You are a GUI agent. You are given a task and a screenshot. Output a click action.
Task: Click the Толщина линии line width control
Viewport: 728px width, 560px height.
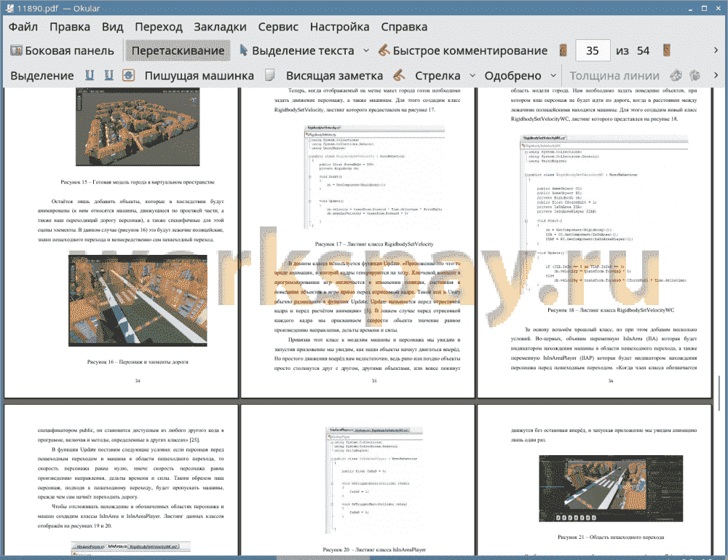pyautogui.click(x=614, y=76)
